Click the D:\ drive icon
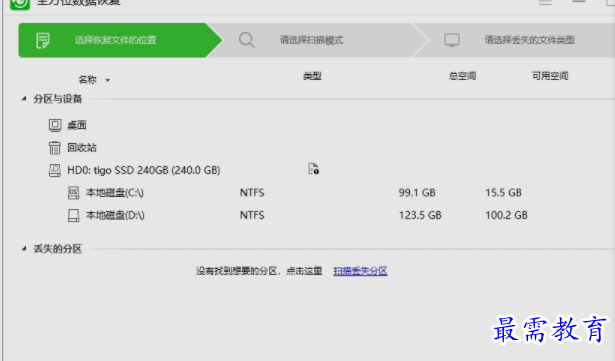 click(74, 215)
